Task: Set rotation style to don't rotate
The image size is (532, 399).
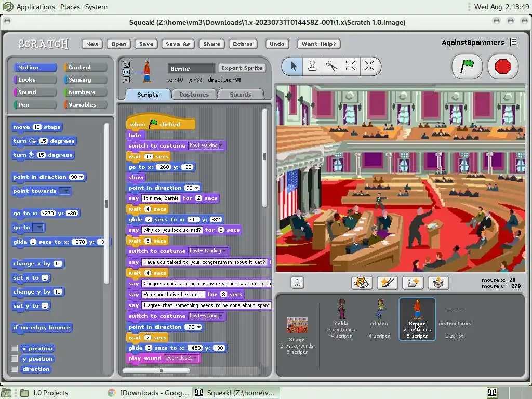Action: 126,79
